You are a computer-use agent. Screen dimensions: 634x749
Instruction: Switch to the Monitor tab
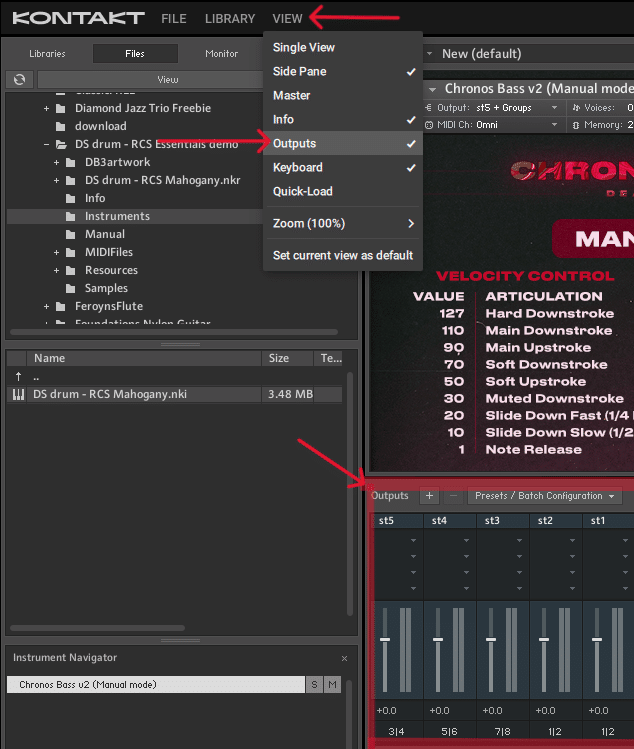click(221, 54)
